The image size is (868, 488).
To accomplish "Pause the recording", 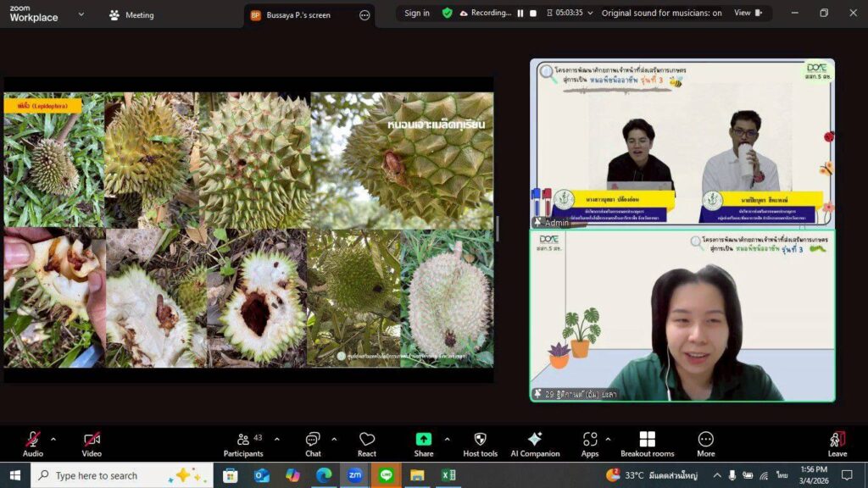I will click(520, 14).
